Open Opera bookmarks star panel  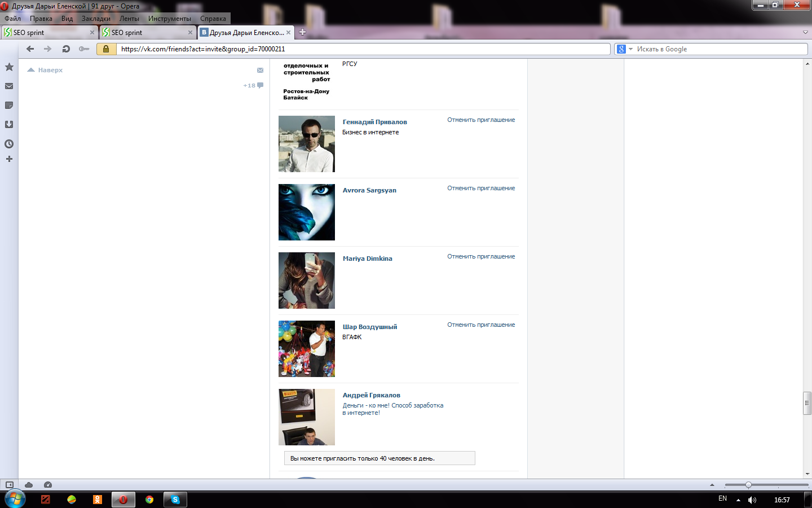9,67
